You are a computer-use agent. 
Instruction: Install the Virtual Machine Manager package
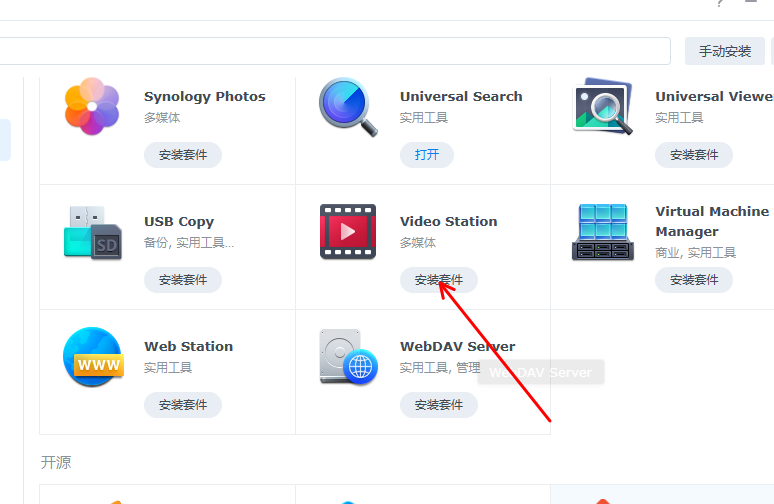[x=694, y=280]
